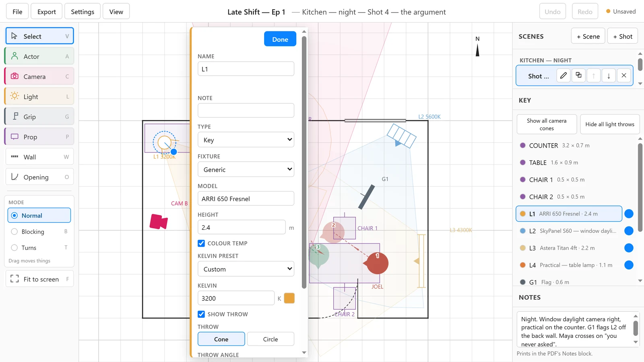Rename the shot with the pencil icon
The width and height of the screenshot is (644, 362).
click(x=563, y=76)
